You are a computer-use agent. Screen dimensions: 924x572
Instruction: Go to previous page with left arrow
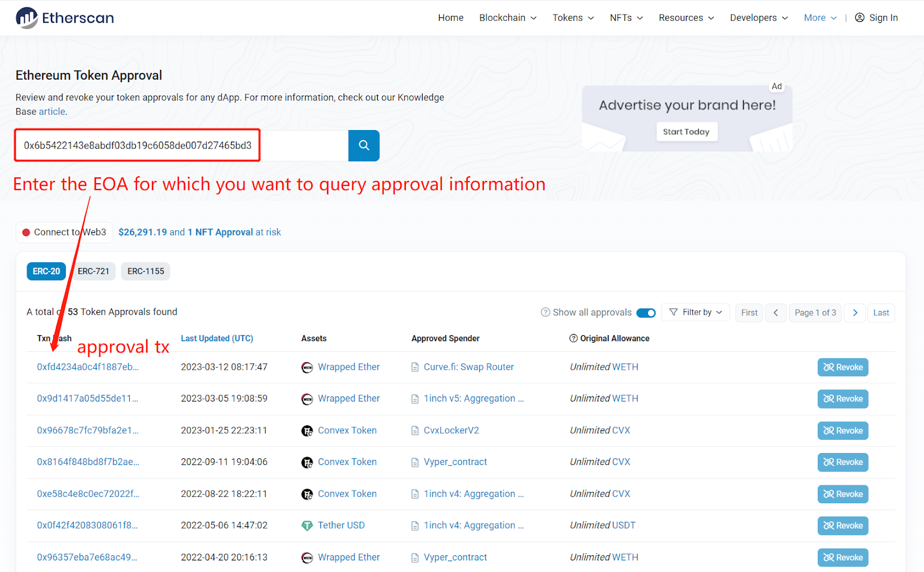pos(776,313)
